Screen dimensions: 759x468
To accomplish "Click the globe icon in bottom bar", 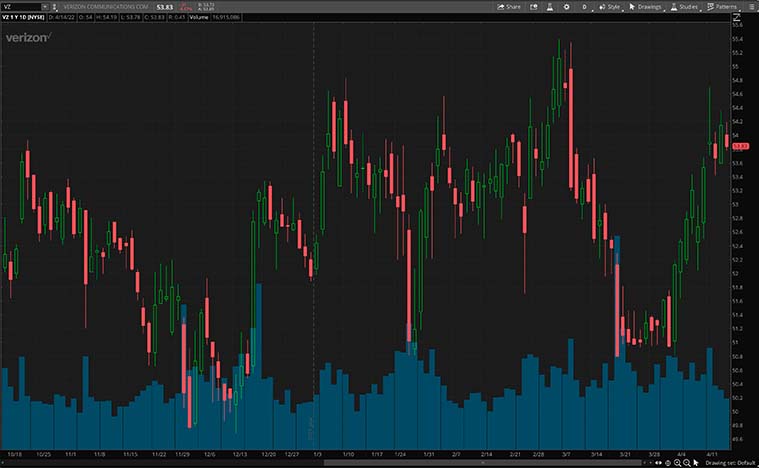I will tap(668, 463).
